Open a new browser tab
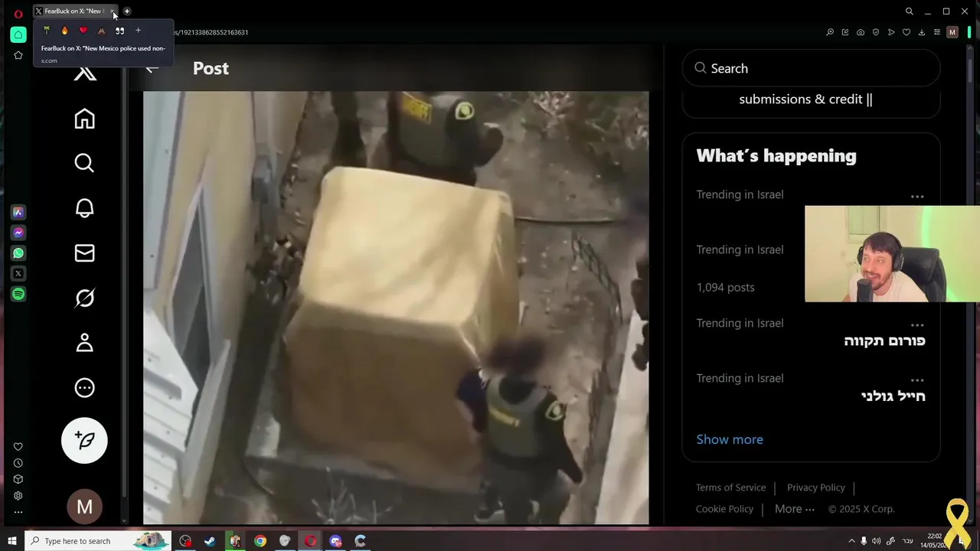The height and width of the screenshot is (551, 980). (127, 11)
